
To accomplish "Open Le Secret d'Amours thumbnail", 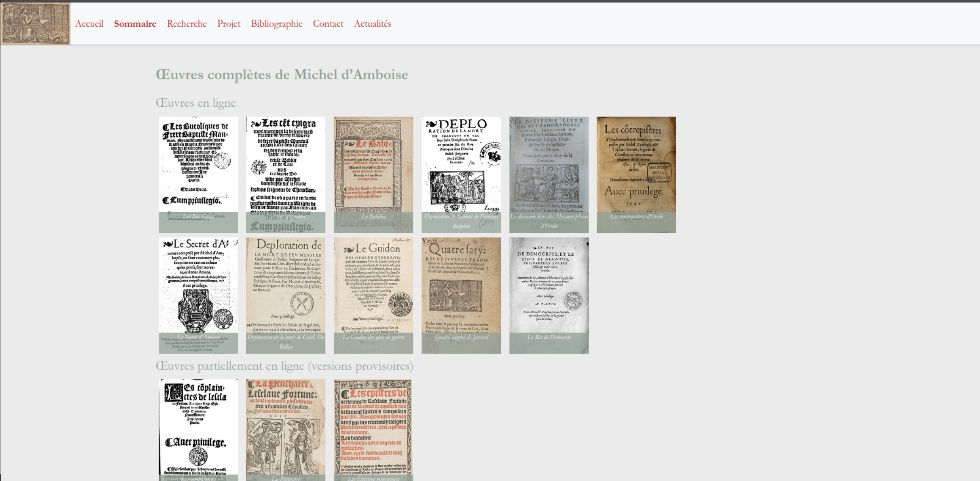I will (x=198, y=296).
